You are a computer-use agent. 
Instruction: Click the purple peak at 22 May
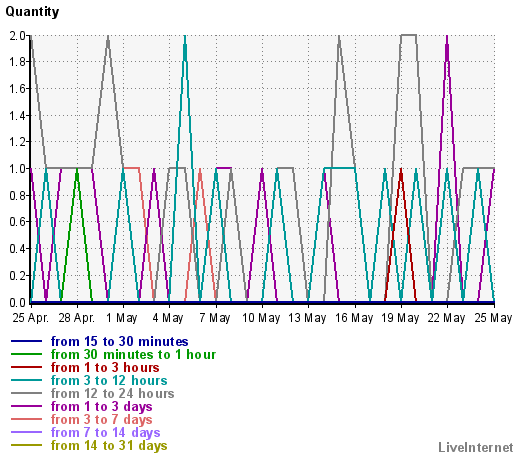pos(447,36)
